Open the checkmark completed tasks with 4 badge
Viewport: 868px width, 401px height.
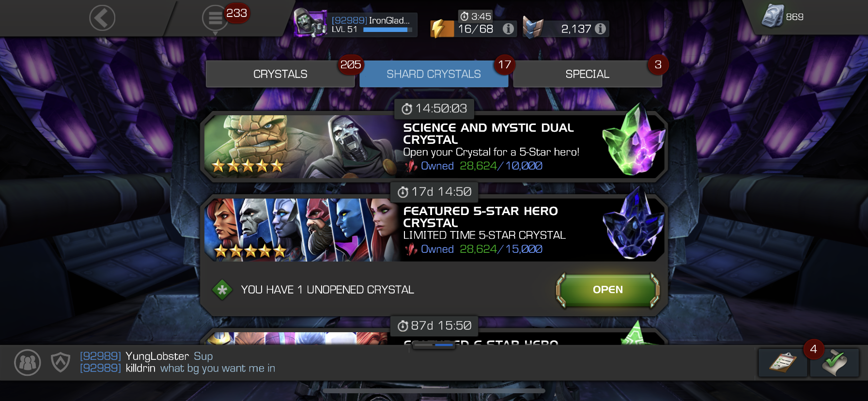point(834,363)
